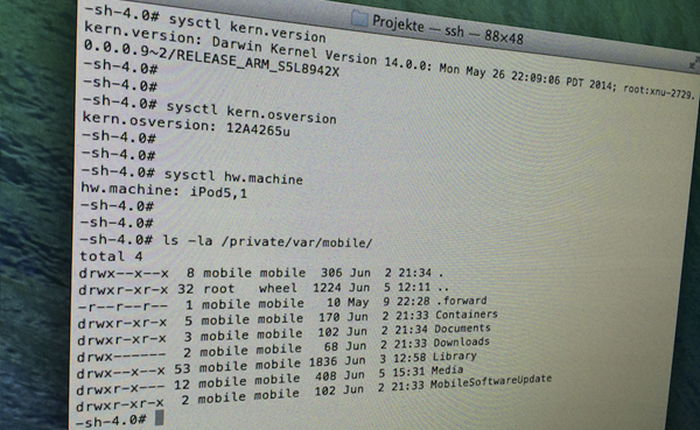
Task: Click the "MobileSoftwareUpdate" directory name
Action: tap(491, 382)
